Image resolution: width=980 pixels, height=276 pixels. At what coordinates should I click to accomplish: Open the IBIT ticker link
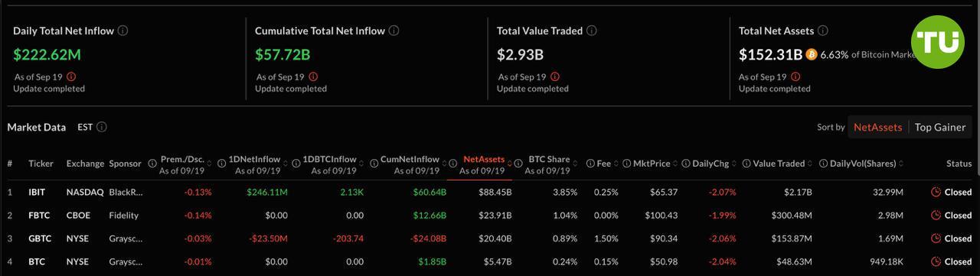(38, 192)
